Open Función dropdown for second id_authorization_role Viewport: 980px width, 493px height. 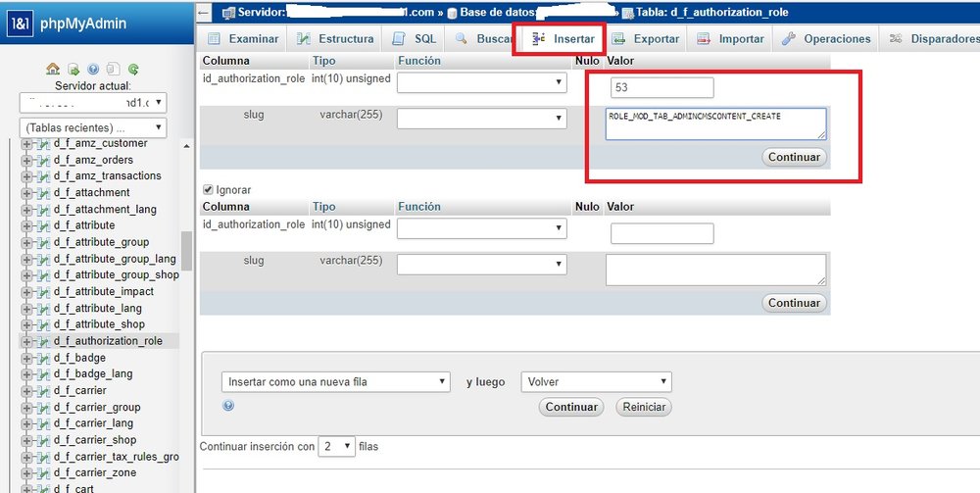482,228
